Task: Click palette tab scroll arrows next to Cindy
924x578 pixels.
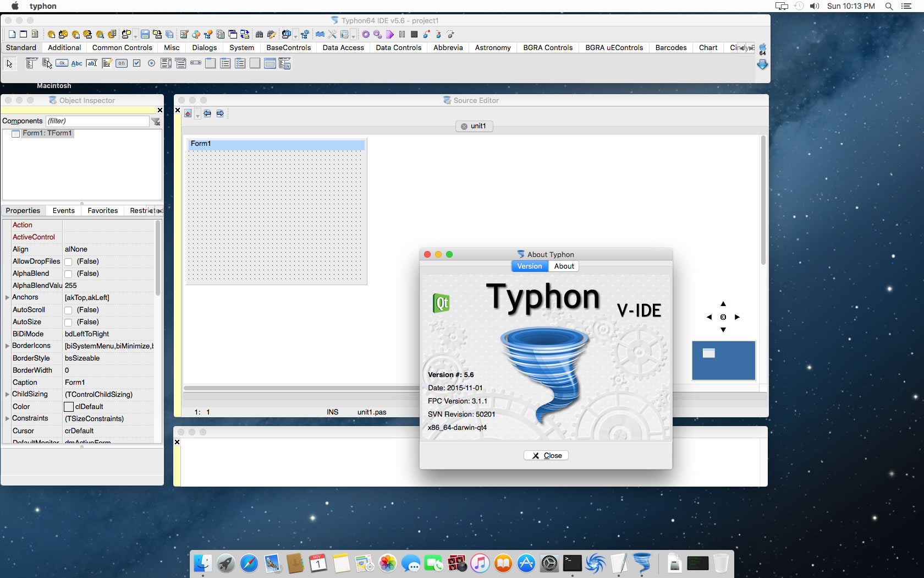Action: tap(746, 48)
